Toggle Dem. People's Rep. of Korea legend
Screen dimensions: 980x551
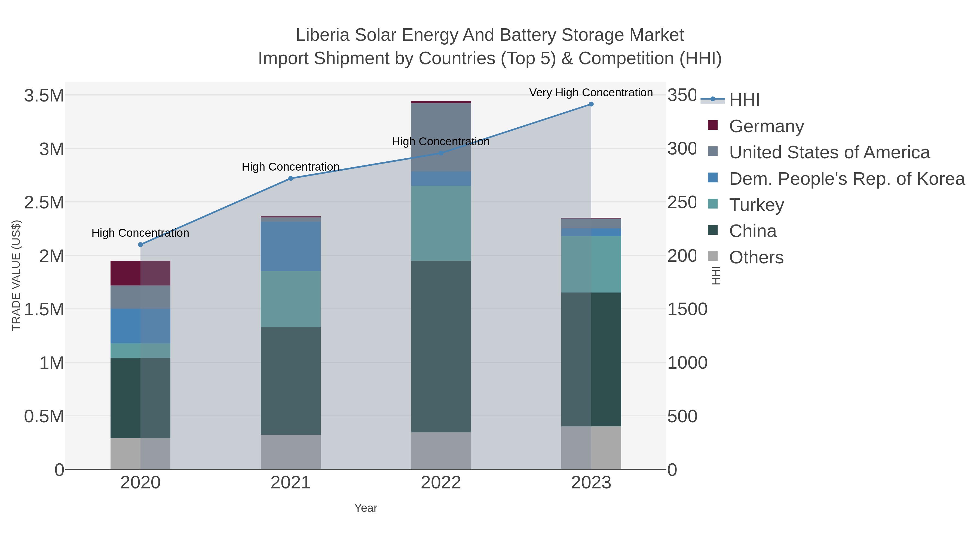(836, 178)
